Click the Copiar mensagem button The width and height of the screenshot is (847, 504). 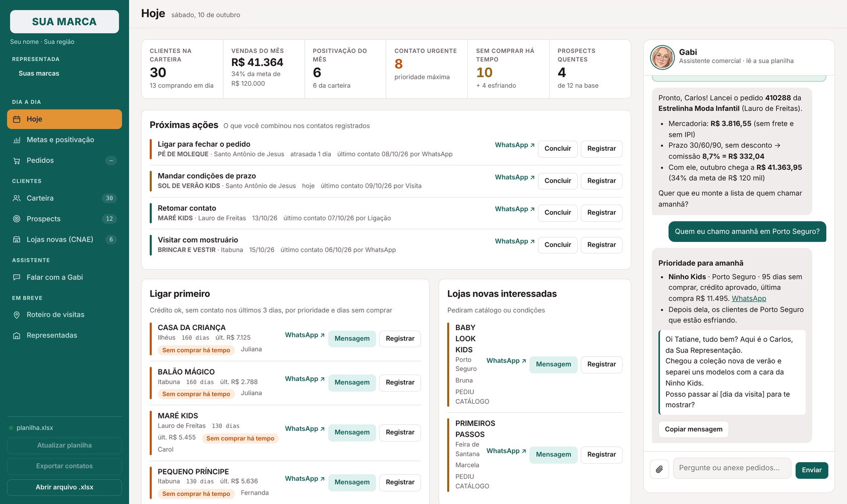pos(693,429)
